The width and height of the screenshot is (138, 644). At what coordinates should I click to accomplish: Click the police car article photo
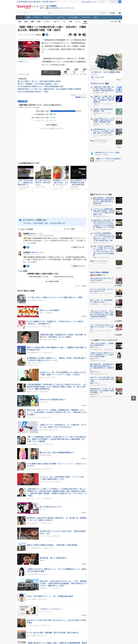(29, 49)
